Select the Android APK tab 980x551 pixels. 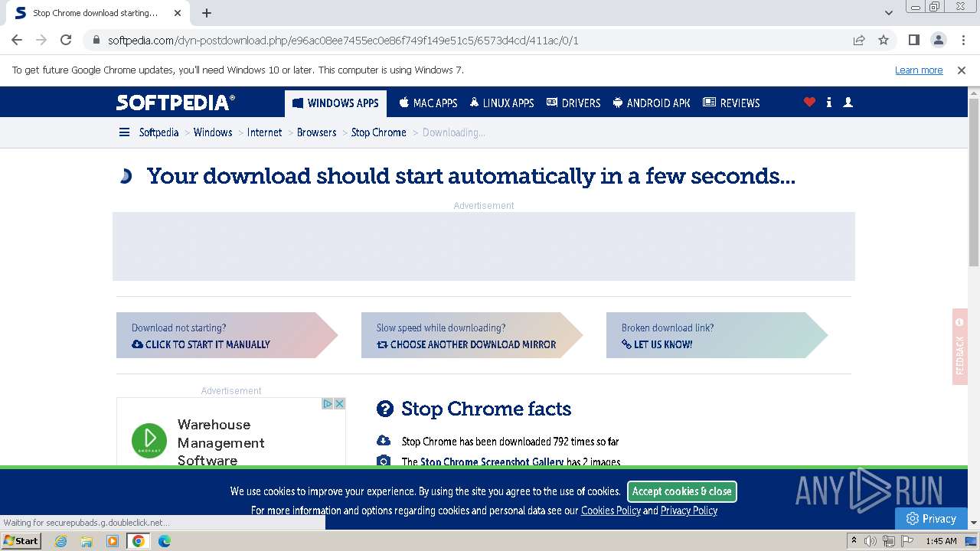click(652, 103)
